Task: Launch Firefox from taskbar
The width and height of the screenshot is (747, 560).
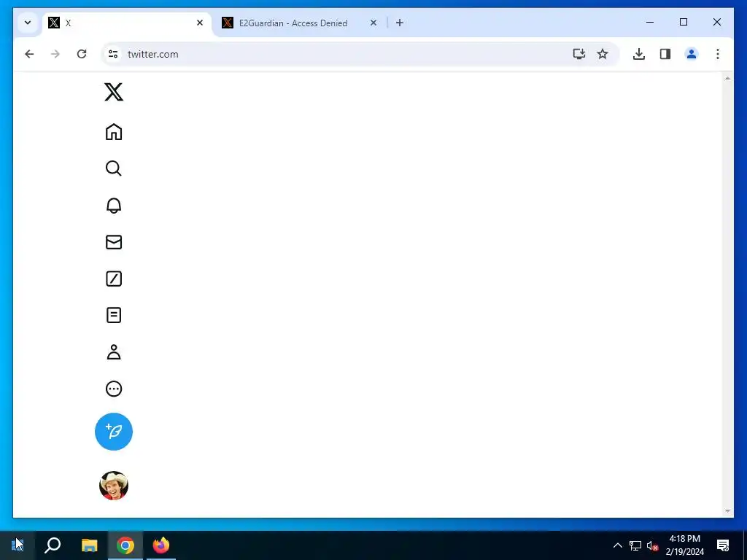Action: click(x=161, y=545)
